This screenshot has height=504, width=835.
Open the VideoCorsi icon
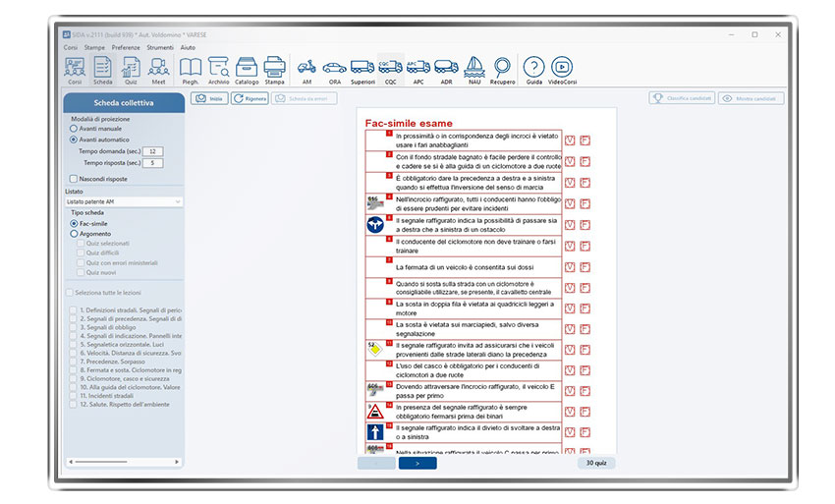(563, 70)
